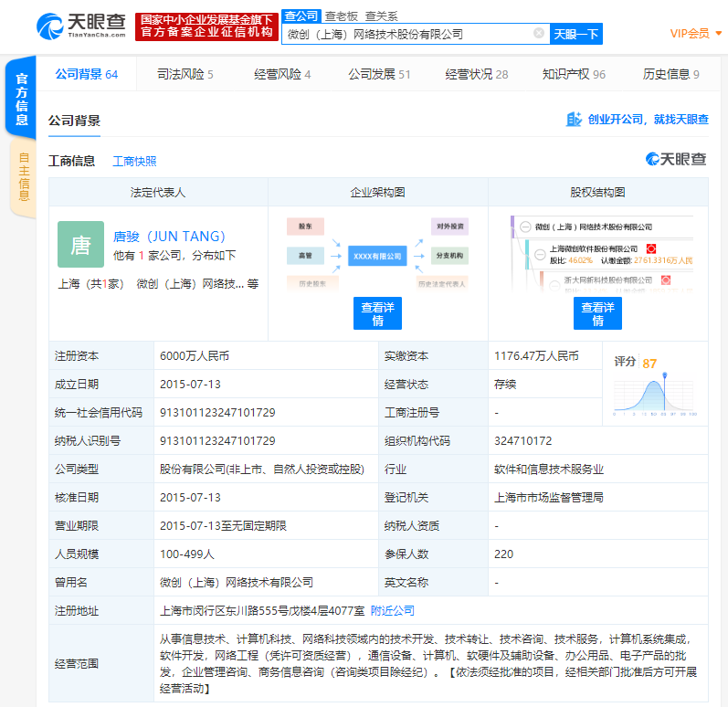
Task: Click the 参保人数 value 220
Action: (x=503, y=554)
